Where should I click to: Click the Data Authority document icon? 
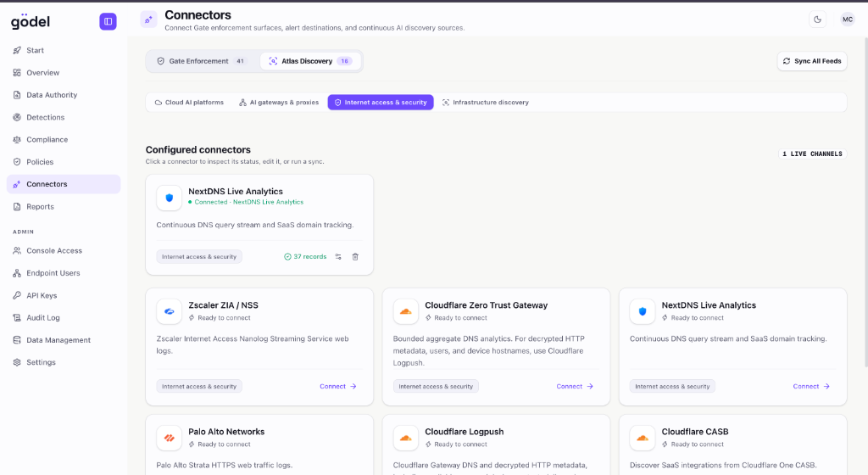click(x=17, y=95)
